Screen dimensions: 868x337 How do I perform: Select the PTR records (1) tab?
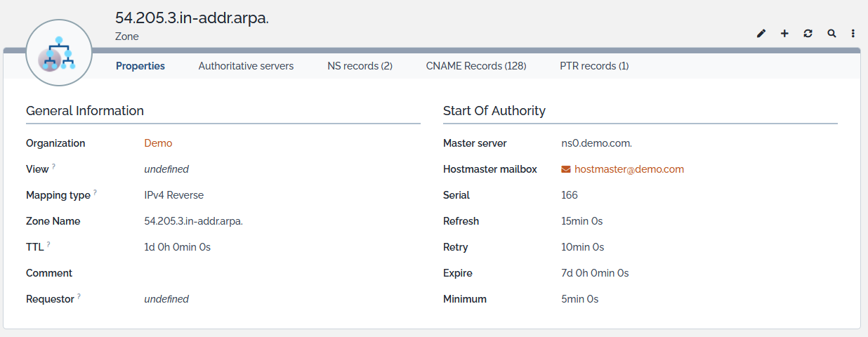tap(594, 66)
